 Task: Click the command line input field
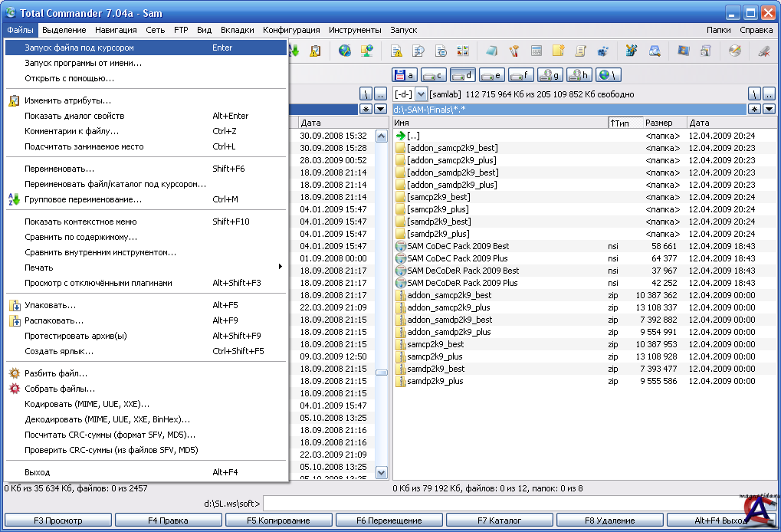(x=498, y=504)
